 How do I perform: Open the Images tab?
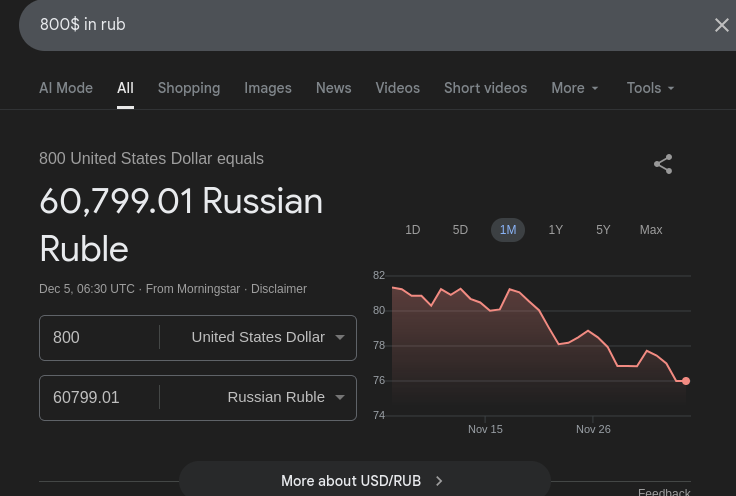(x=268, y=88)
